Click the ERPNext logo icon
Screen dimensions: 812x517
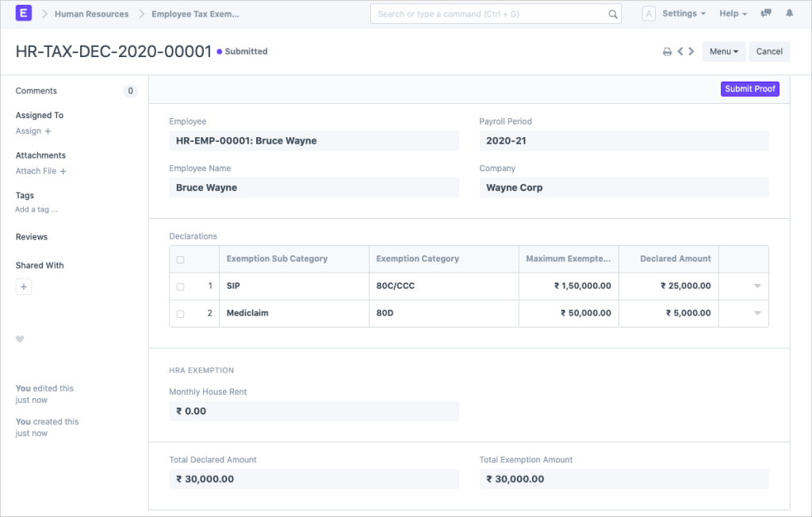coord(22,13)
